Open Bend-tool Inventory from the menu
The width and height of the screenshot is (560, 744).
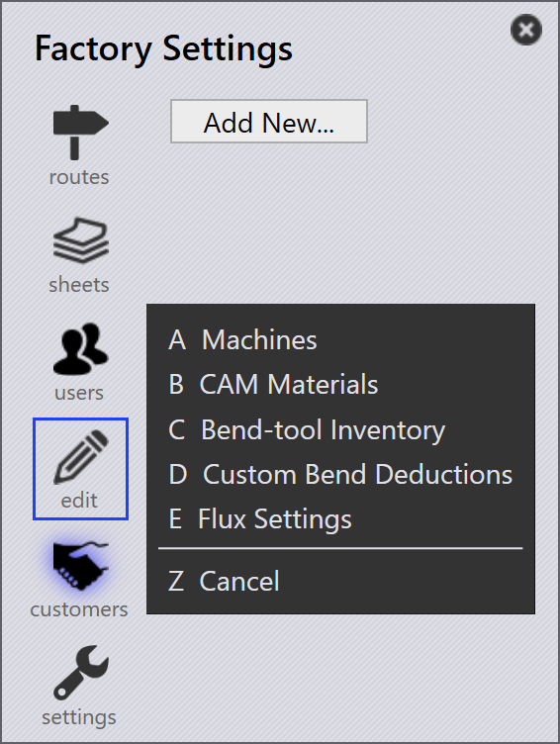click(340, 430)
